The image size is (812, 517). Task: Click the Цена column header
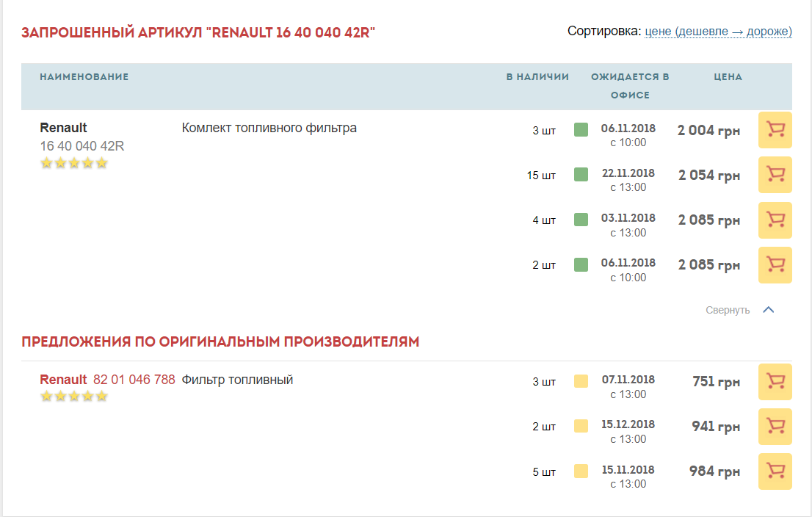tap(728, 76)
